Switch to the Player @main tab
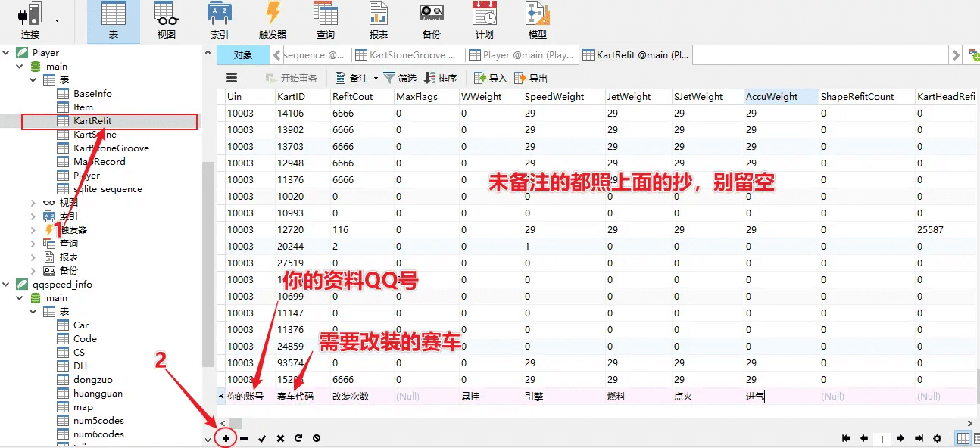The width and height of the screenshot is (980, 448). 522,55
